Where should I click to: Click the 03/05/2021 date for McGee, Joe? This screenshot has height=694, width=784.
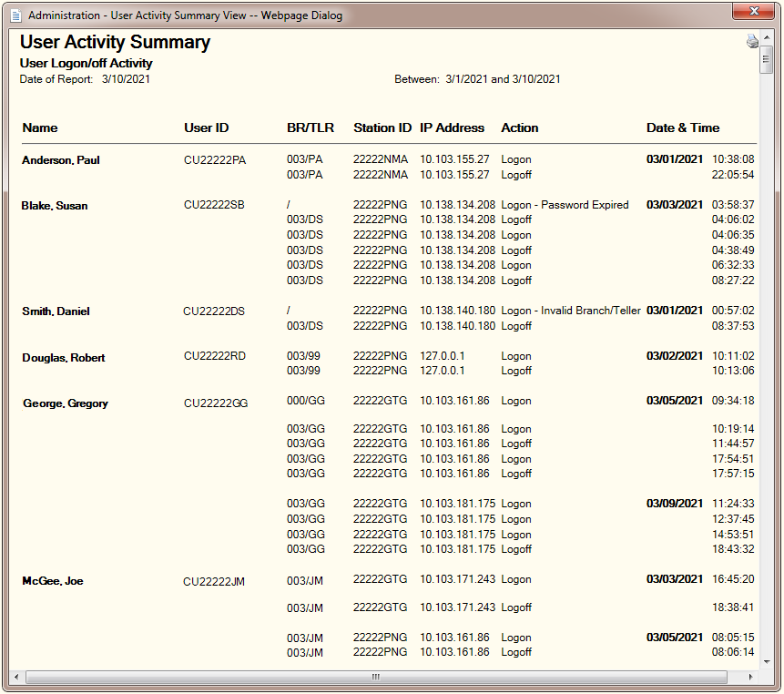(675, 638)
